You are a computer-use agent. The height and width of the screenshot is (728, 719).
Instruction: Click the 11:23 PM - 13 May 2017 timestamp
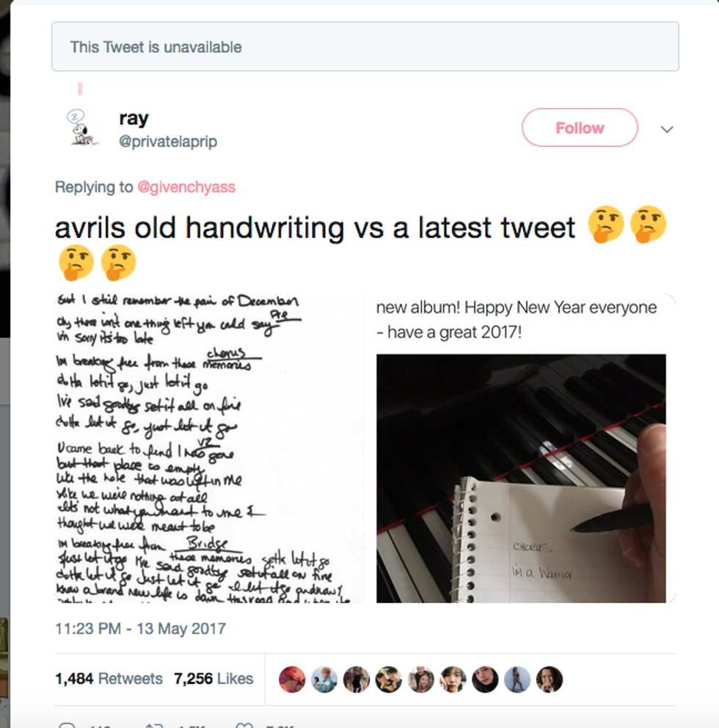(141, 628)
